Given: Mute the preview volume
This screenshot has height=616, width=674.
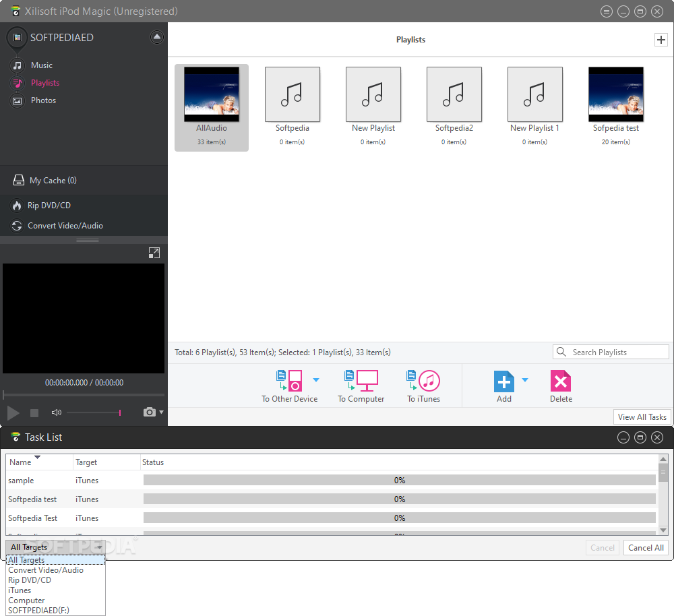Looking at the screenshot, I should point(57,412).
